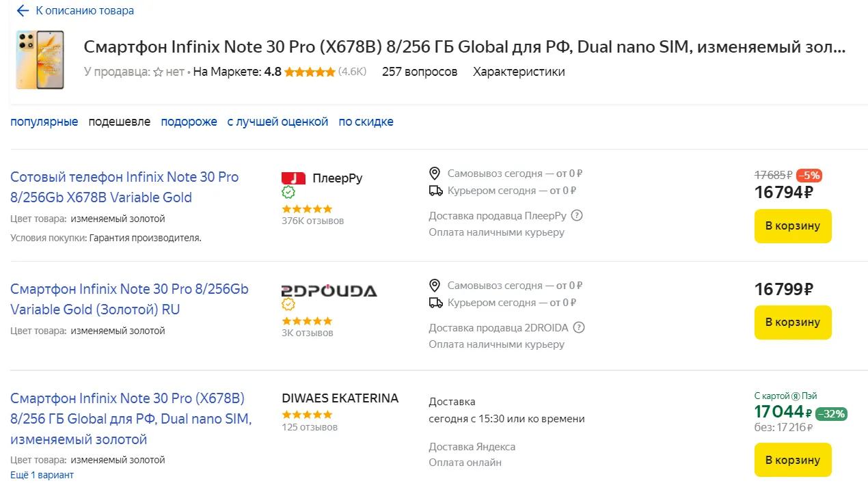The image size is (868, 494).
Task: Sort offers by "подешевле"
Action: [119, 122]
